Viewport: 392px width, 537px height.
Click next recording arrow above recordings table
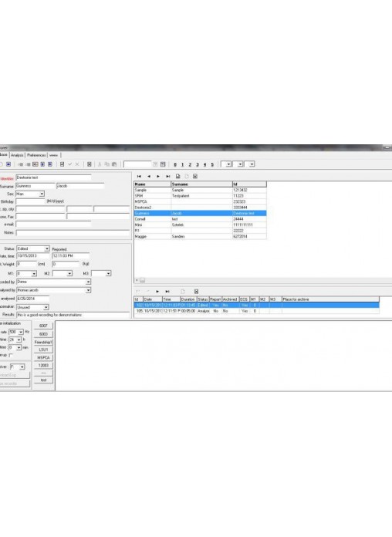[x=157, y=292]
